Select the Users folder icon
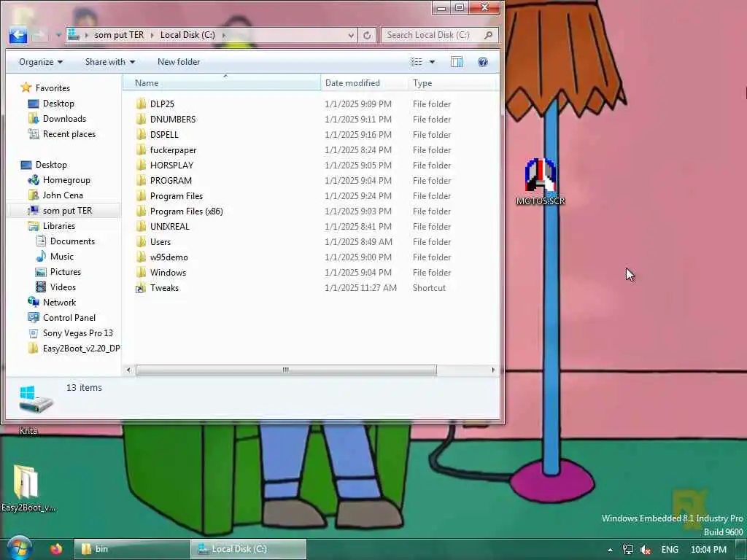The image size is (747, 560). 141,241
